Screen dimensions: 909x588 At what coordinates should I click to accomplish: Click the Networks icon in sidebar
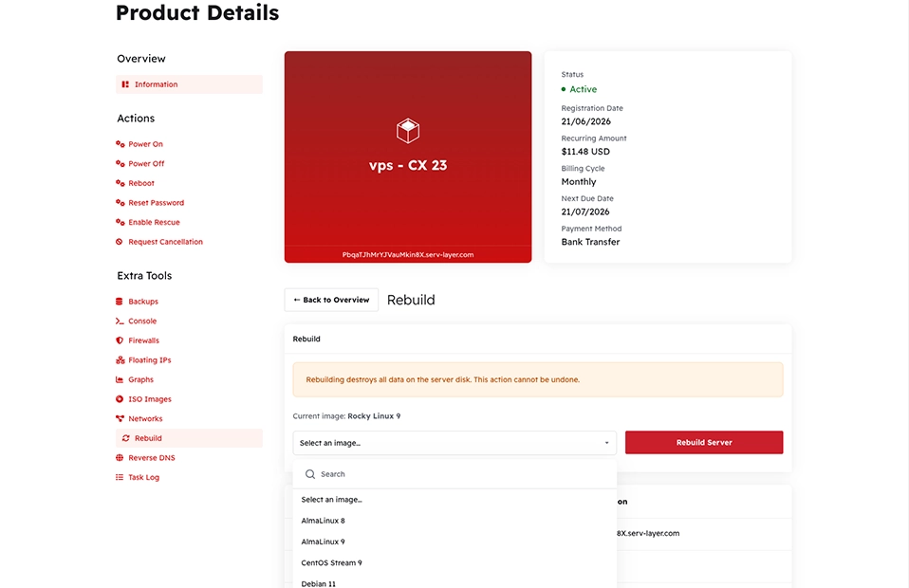[x=120, y=418]
